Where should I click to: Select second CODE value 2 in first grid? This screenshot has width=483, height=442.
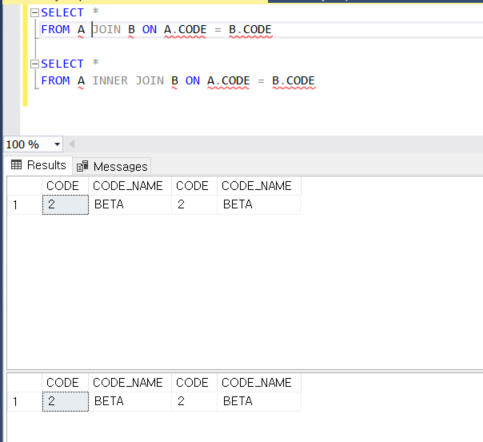(x=194, y=205)
